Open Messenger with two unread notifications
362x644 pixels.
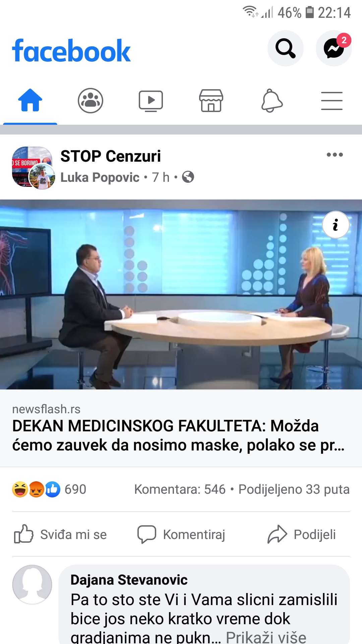(334, 48)
